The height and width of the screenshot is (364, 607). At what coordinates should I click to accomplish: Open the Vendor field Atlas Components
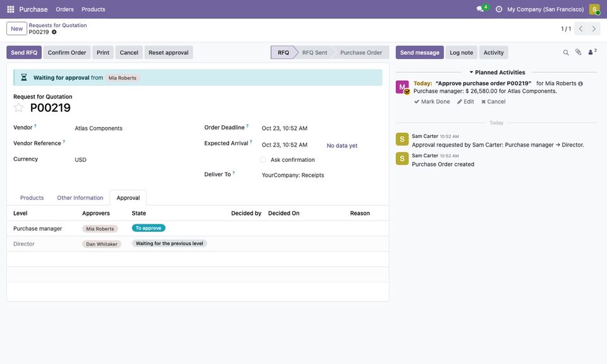coord(99,128)
